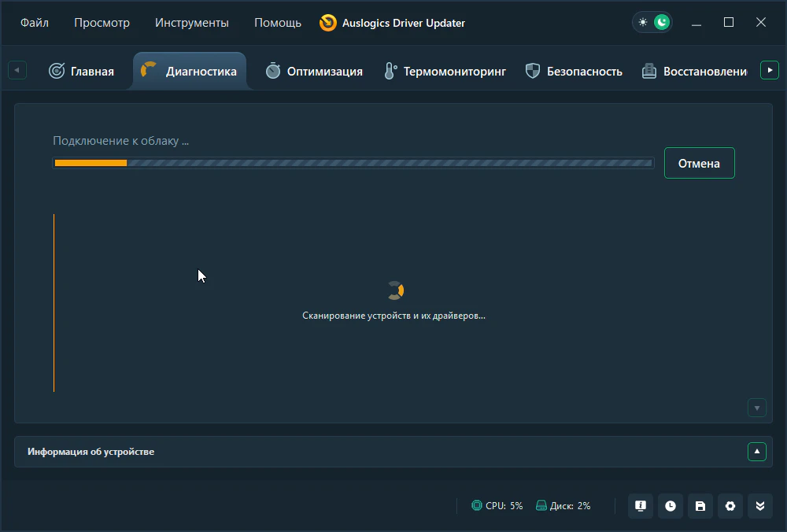This screenshot has height=532, width=787.
Task: Switch to the Термомониторинг tab
Action: [445, 71]
